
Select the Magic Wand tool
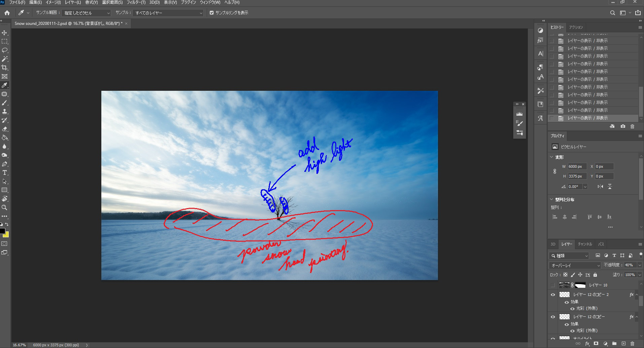(x=5, y=59)
